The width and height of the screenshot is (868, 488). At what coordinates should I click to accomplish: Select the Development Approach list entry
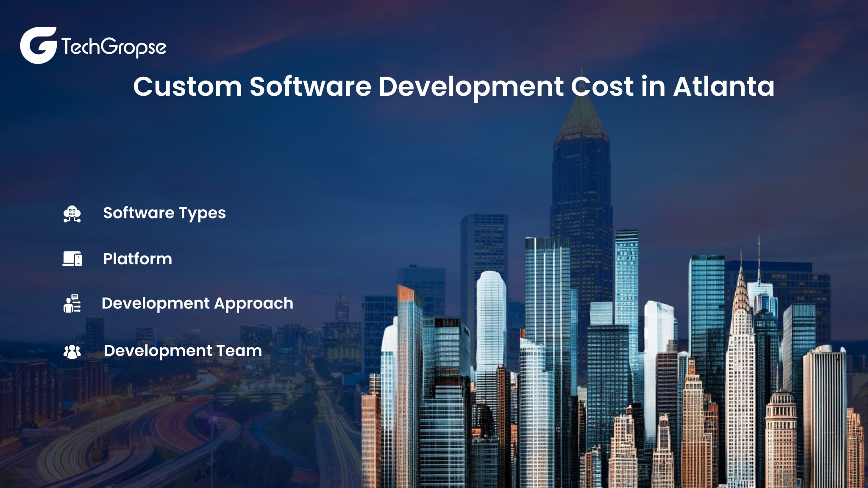(198, 303)
